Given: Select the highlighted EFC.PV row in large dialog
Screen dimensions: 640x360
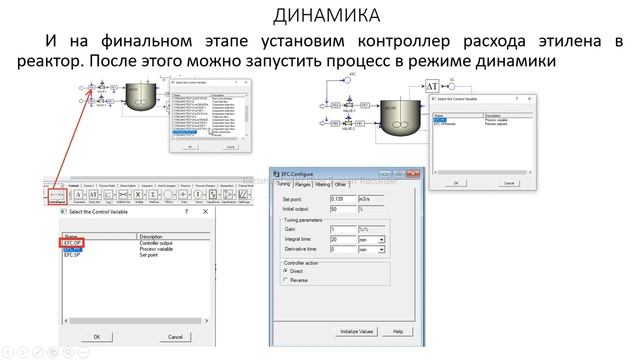Looking at the screenshot, I should coord(73,249).
